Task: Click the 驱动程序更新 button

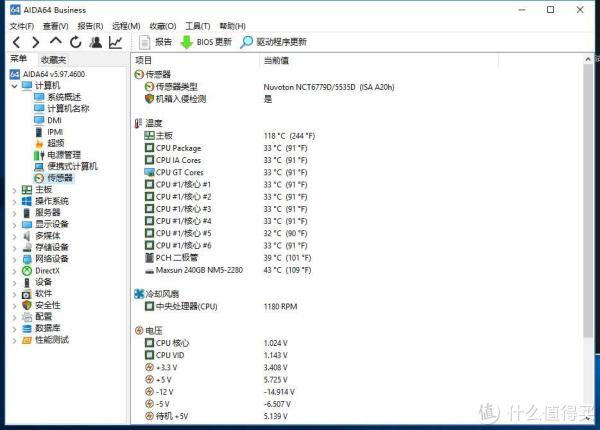Action: point(273,42)
